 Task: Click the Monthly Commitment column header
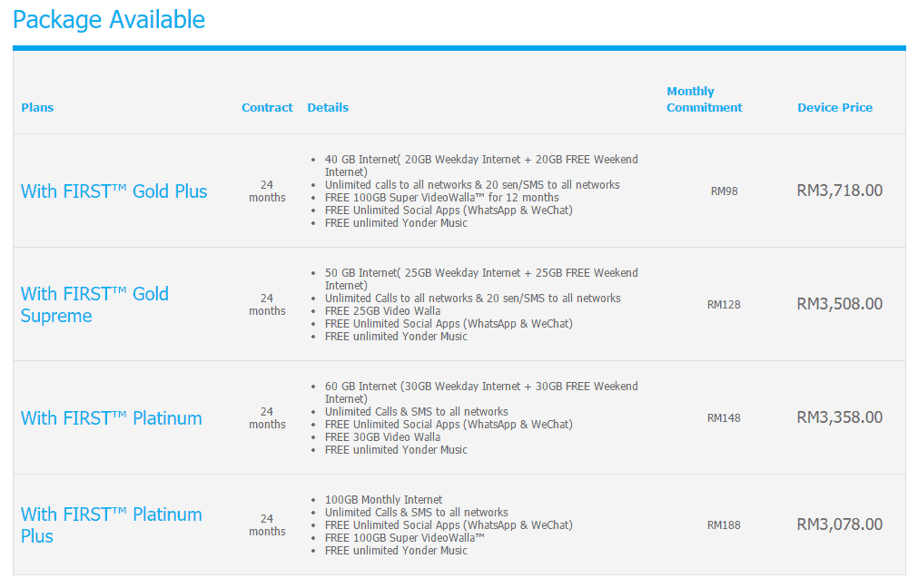[x=705, y=100]
